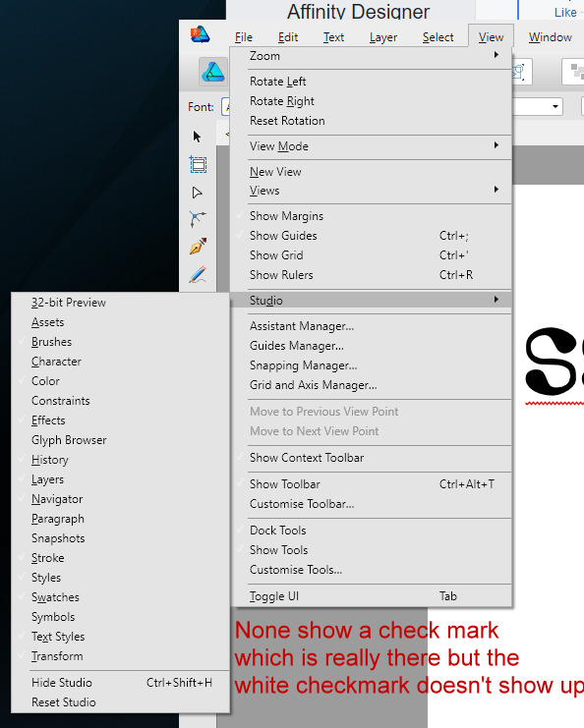Toggle Stroke studio panel

(x=120, y=558)
